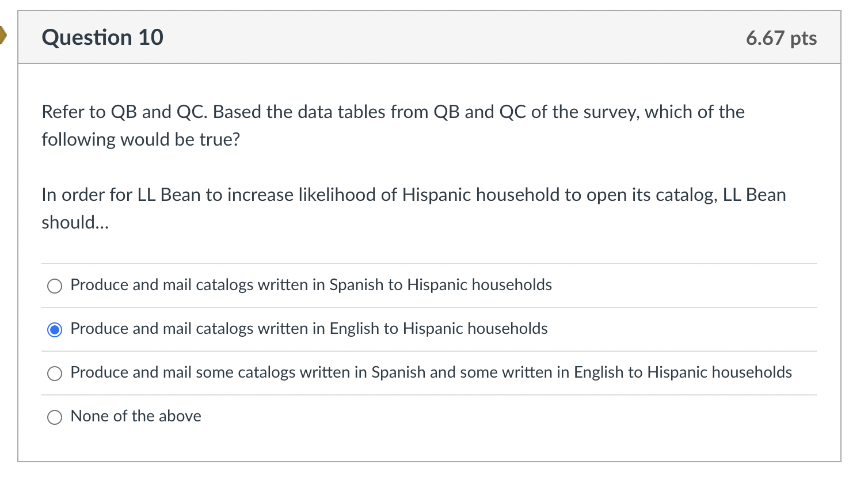The width and height of the screenshot is (868, 487).
Task: Click the 'Question 10' heading
Action: click(x=102, y=37)
